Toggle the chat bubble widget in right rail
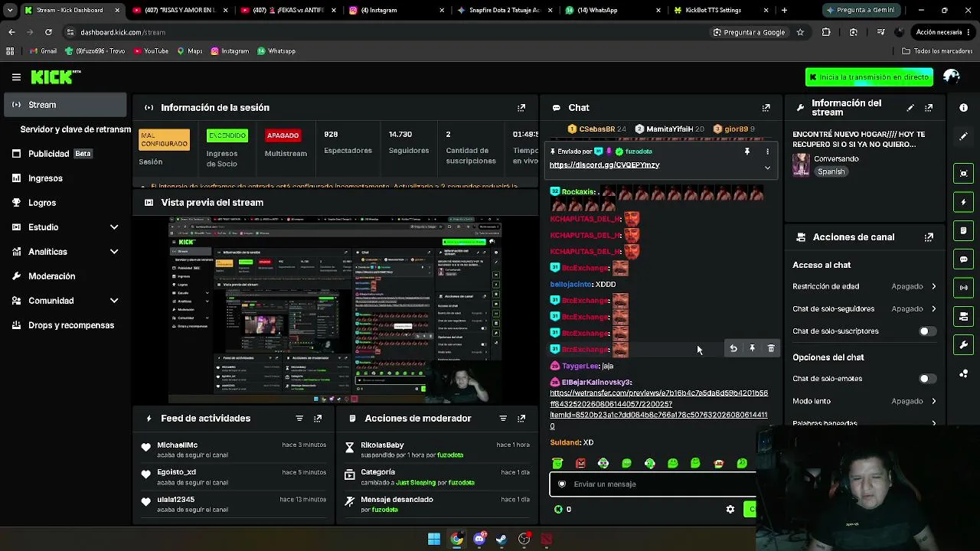The image size is (980, 551). click(x=964, y=259)
